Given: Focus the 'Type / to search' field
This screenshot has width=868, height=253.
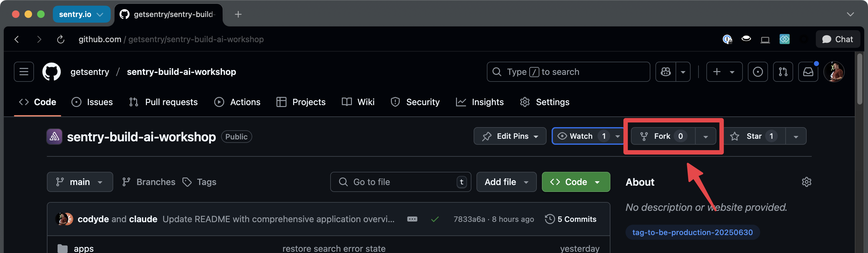Looking at the screenshot, I should (x=568, y=72).
